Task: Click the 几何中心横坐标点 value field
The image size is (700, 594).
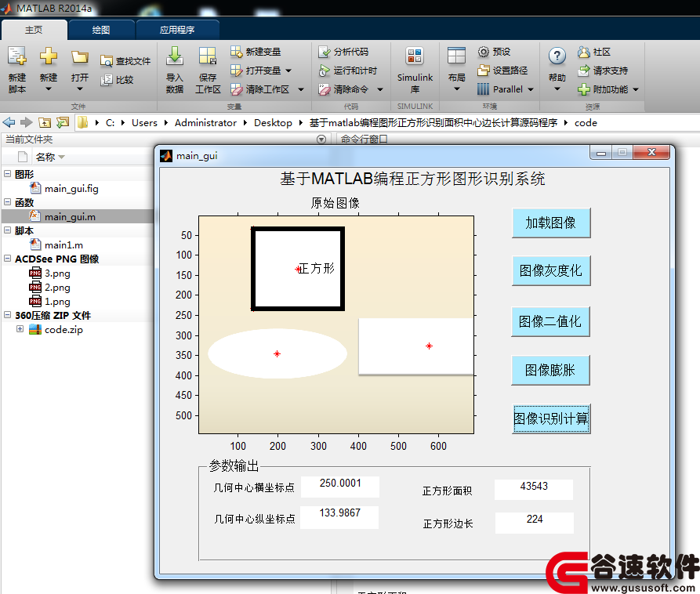Action: pyautogui.click(x=340, y=487)
